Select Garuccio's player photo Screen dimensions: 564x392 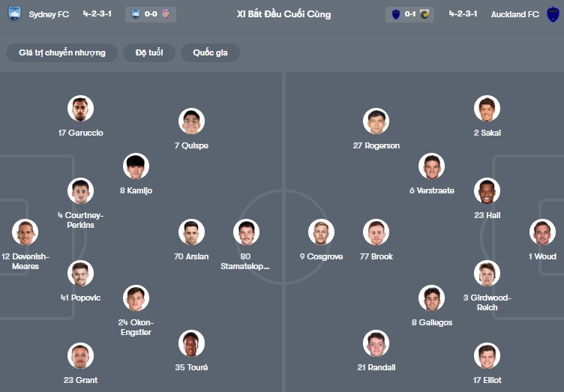(80, 109)
